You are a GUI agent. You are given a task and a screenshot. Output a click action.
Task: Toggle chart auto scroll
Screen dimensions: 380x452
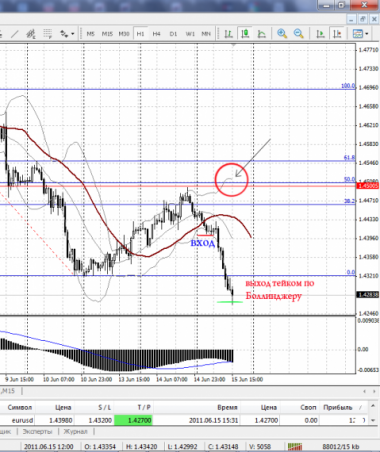[x=320, y=34]
